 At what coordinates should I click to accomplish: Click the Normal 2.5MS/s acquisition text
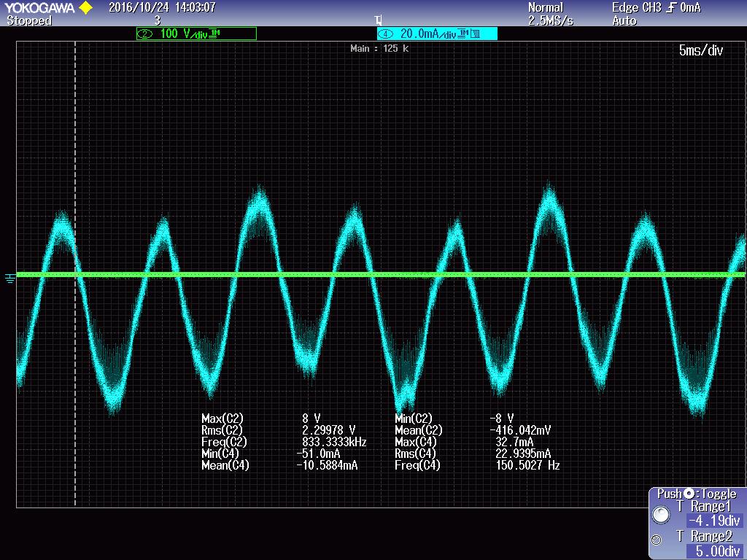pyautogui.click(x=550, y=14)
